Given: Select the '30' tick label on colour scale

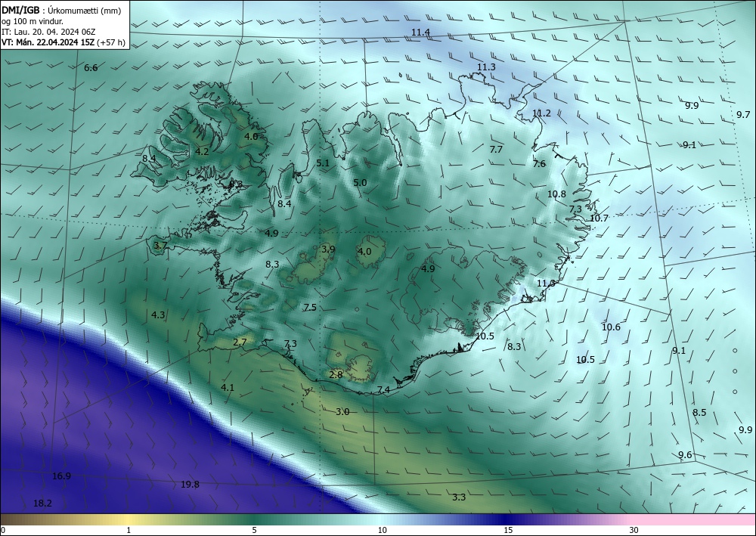Looking at the screenshot, I should coord(634,530).
